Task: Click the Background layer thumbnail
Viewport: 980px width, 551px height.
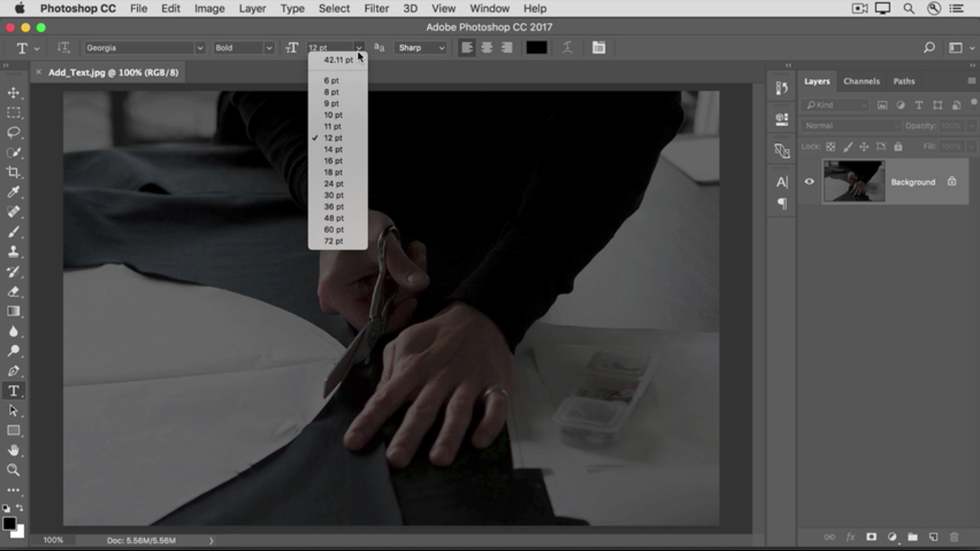Action: coord(854,181)
